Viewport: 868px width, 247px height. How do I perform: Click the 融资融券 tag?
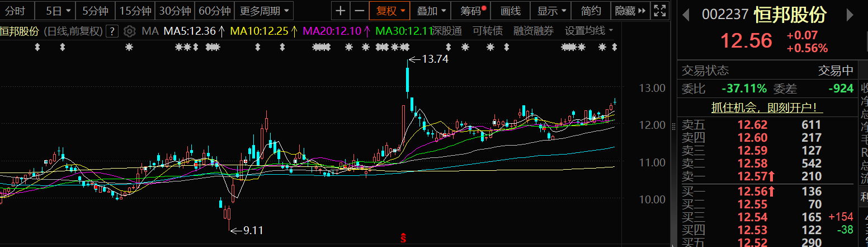pyautogui.click(x=534, y=31)
